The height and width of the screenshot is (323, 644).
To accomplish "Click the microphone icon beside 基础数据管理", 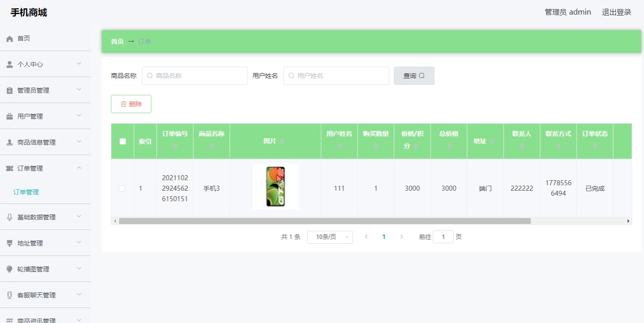I will [10, 218].
